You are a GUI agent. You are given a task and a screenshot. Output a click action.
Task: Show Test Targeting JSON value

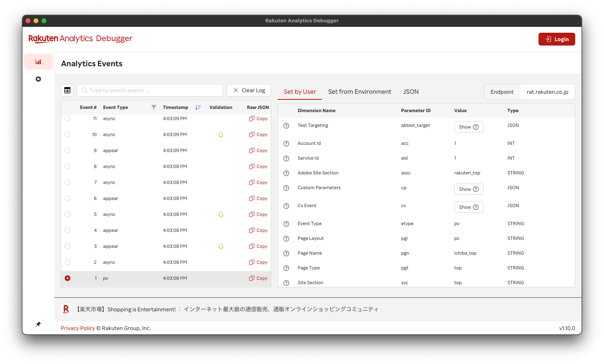pyautogui.click(x=469, y=127)
